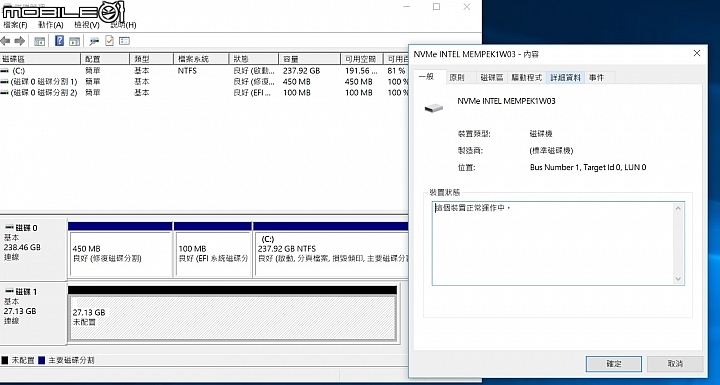Screen dimensions: 720x385
Task: Click the disk icon beside 磁碟 1
Action: tap(9, 291)
